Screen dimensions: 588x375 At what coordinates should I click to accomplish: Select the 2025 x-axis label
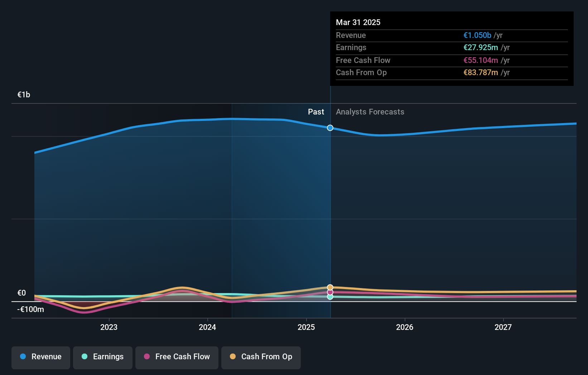tap(306, 327)
